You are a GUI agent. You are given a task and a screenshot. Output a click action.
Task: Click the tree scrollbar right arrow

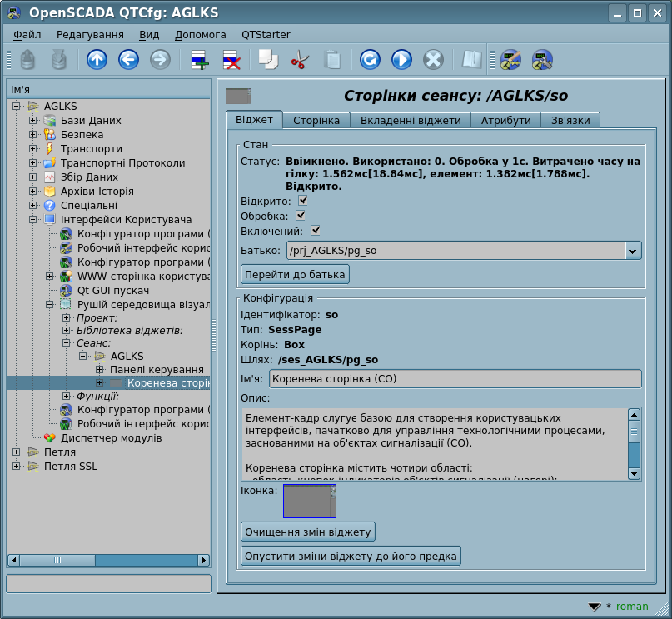[203, 560]
